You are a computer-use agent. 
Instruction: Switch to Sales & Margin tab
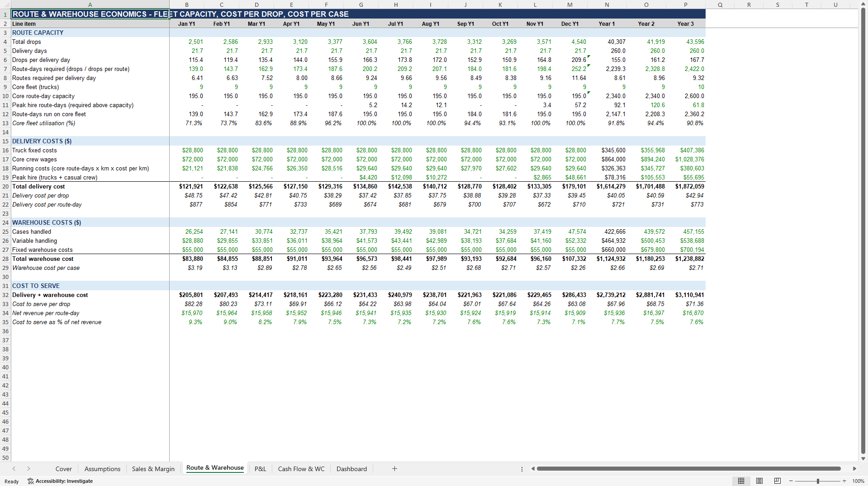[x=153, y=469]
